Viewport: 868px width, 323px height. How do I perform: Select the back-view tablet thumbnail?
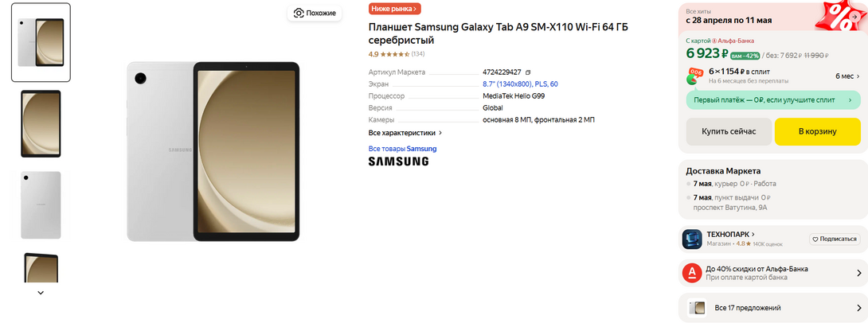(41, 204)
